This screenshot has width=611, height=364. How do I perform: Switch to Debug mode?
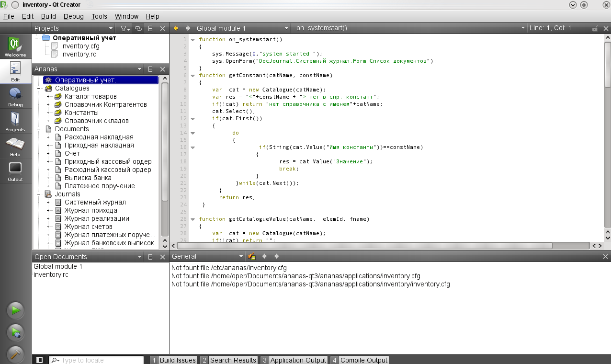(15, 96)
